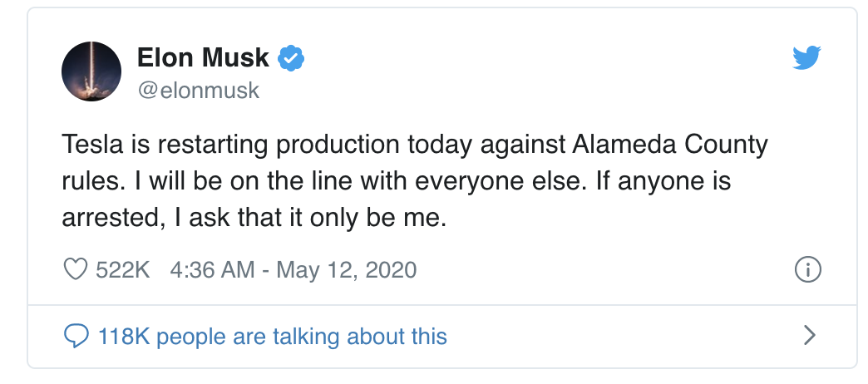The width and height of the screenshot is (868, 384).
Task: Like the tweet with the heart icon
Action: (76, 270)
